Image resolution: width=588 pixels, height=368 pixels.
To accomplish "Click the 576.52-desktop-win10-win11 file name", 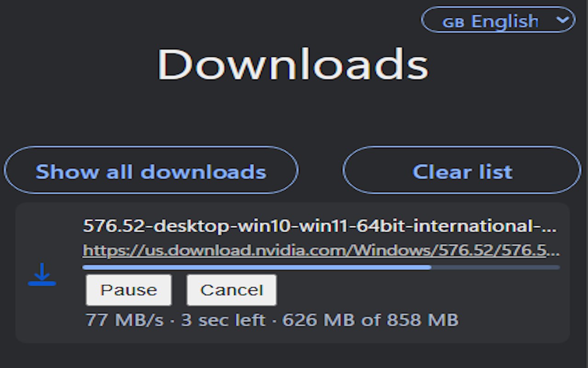I will [x=319, y=226].
